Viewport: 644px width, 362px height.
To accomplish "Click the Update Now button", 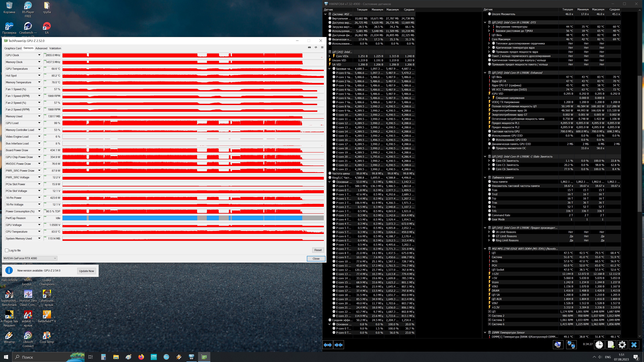I will click(x=87, y=271).
